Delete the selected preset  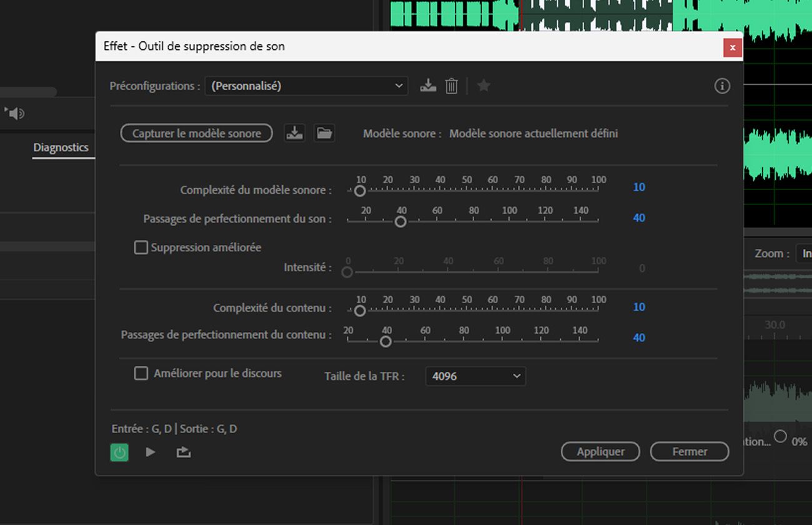[x=452, y=86]
